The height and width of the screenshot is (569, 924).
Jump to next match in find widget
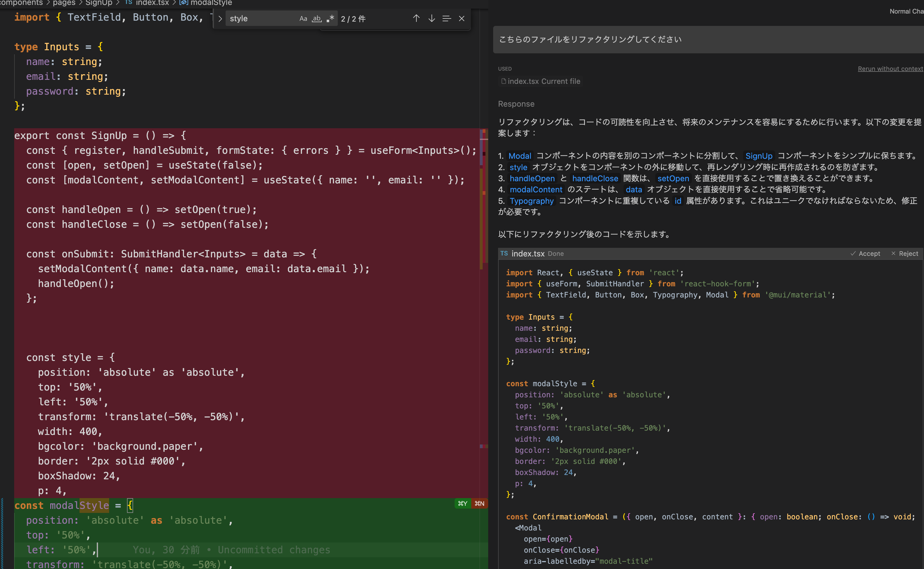click(431, 18)
